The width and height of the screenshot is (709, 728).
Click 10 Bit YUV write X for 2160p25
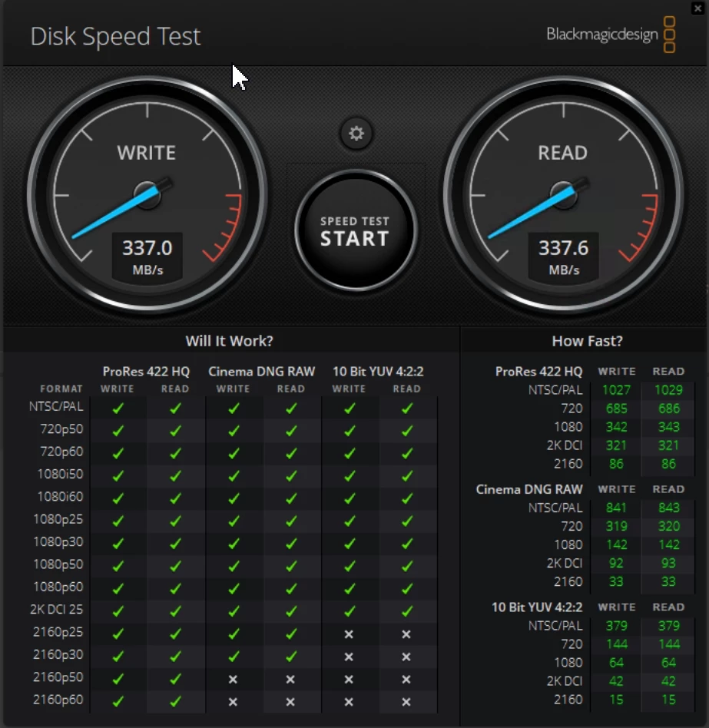pyautogui.click(x=349, y=634)
